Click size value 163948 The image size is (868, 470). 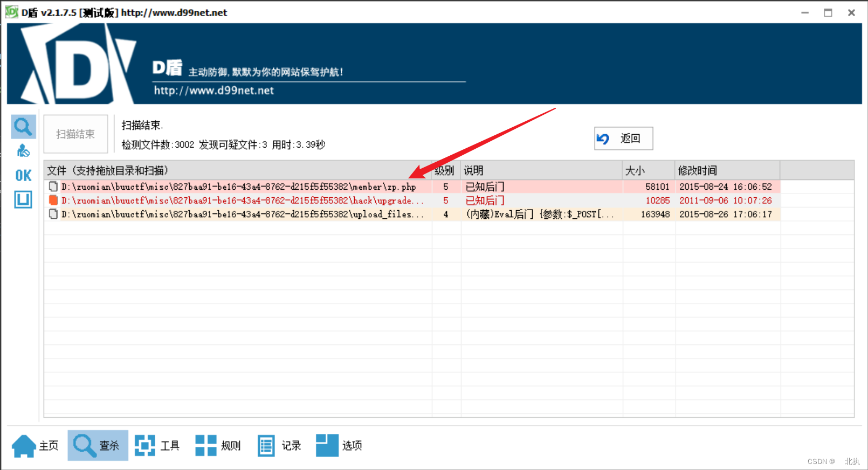click(x=655, y=215)
